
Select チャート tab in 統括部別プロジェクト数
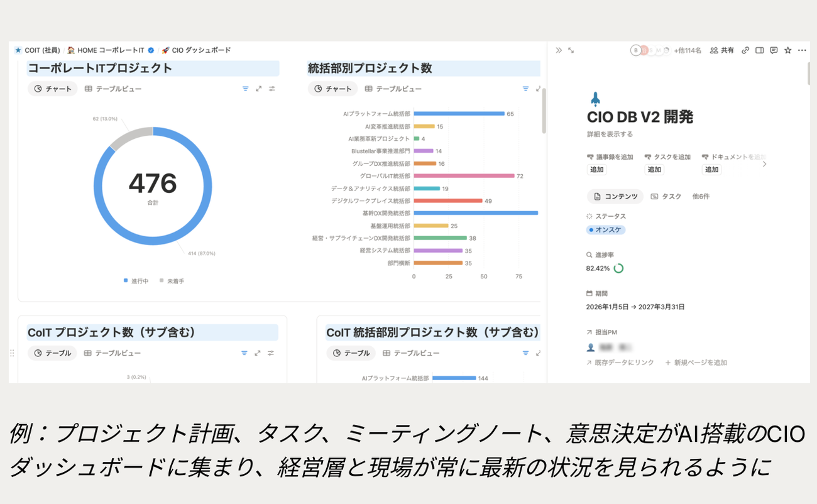(x=332, y=89)
